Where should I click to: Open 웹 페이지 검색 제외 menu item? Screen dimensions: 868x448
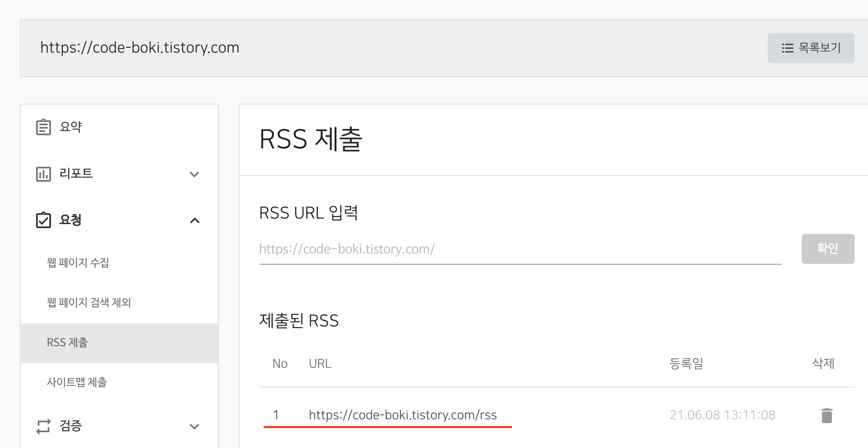pyautogui.click(x=89, y=302)
